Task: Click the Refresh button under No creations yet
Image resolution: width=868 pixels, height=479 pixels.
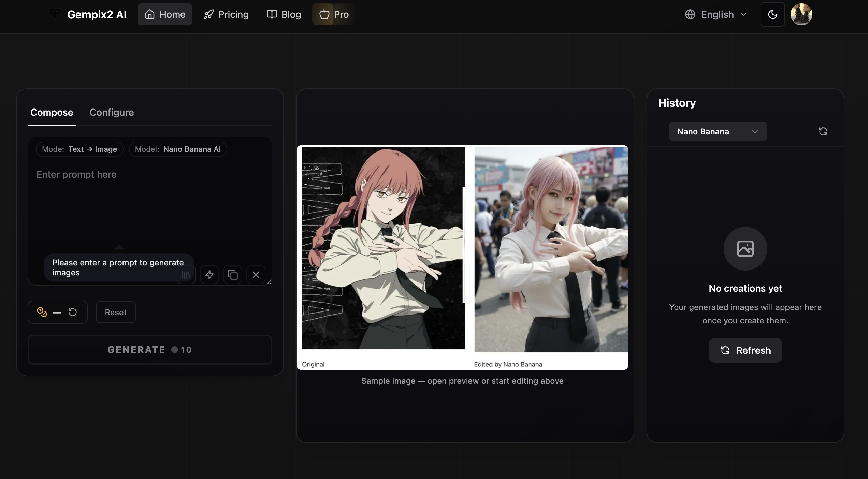Action: [745, 350]
